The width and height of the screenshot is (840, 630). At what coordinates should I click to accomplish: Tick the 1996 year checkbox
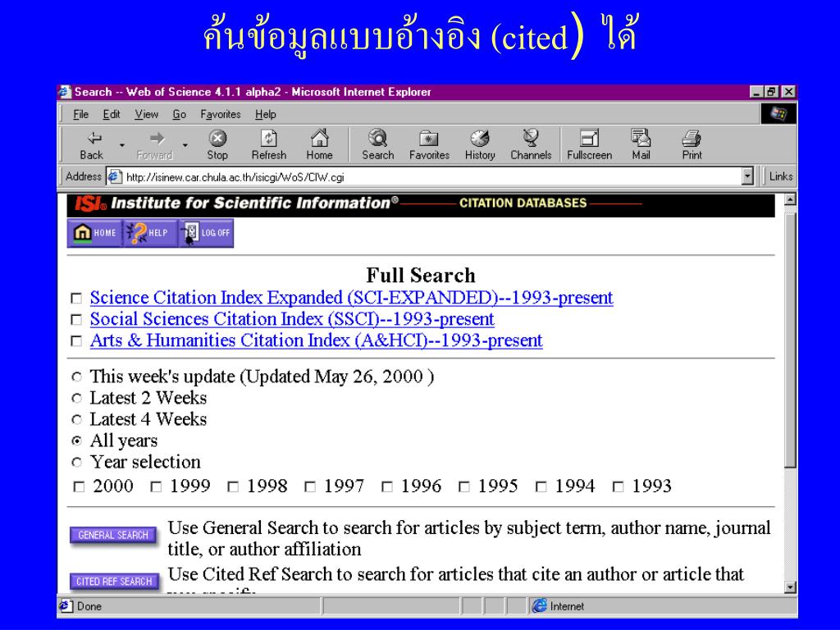tap(387, 487)
